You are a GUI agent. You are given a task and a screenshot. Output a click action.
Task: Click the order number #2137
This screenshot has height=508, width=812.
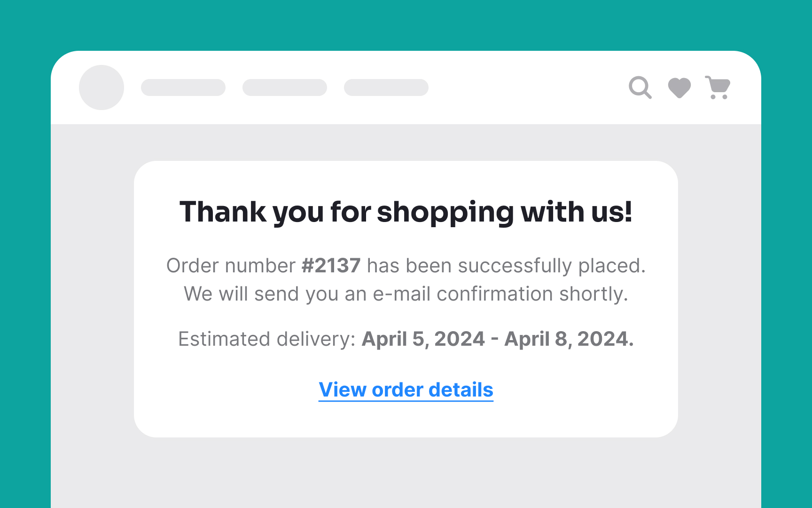331,266
